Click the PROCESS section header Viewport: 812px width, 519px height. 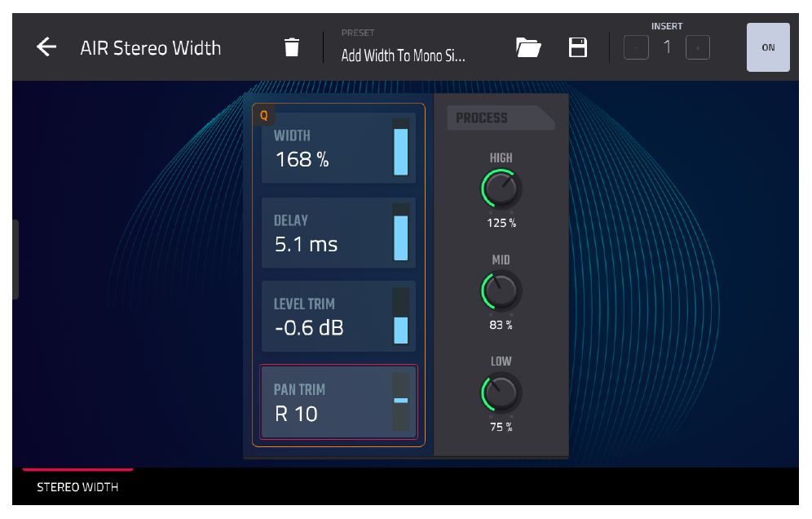[501, 118]
